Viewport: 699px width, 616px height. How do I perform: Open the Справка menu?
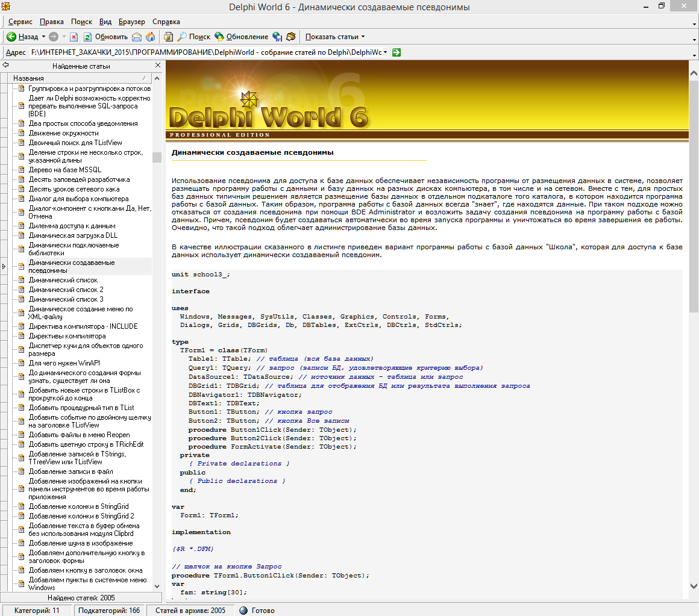(166, 21)
